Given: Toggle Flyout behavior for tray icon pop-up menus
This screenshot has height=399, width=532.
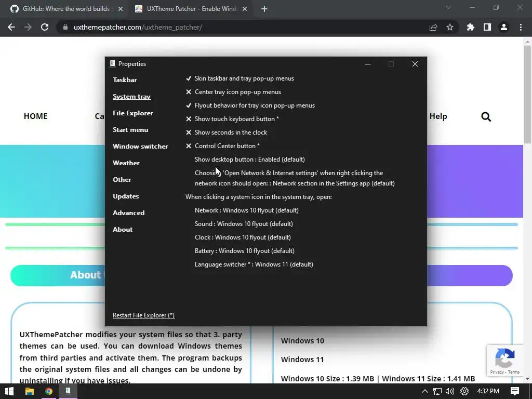Looking at the screenshot, I should coord(250,105).
